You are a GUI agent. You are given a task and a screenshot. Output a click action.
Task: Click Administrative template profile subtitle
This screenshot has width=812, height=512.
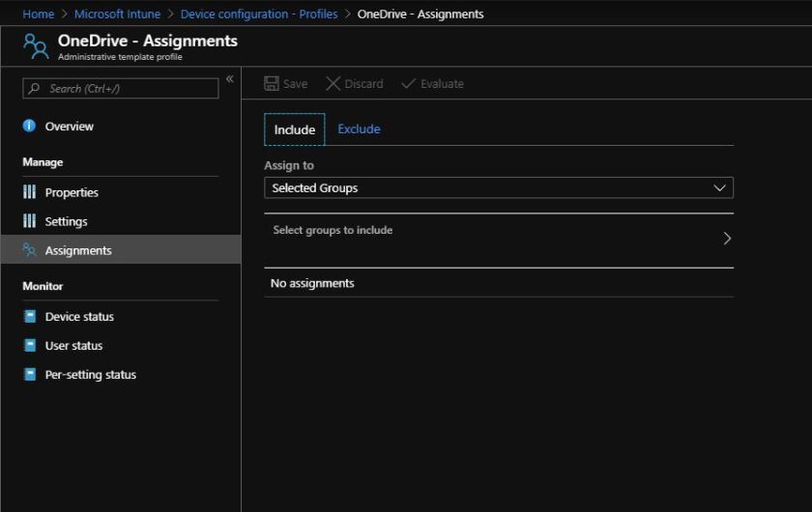click(120, 57)
